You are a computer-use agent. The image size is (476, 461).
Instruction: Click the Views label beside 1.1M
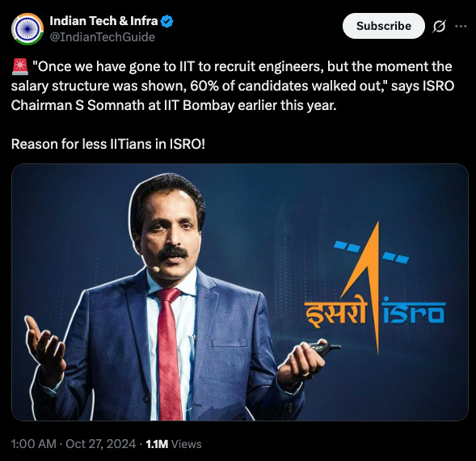(x=187, y=444)
